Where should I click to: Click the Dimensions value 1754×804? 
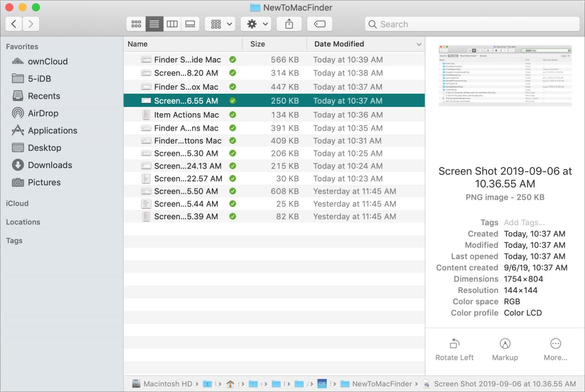pyautogui.click(x=524, y=279)
